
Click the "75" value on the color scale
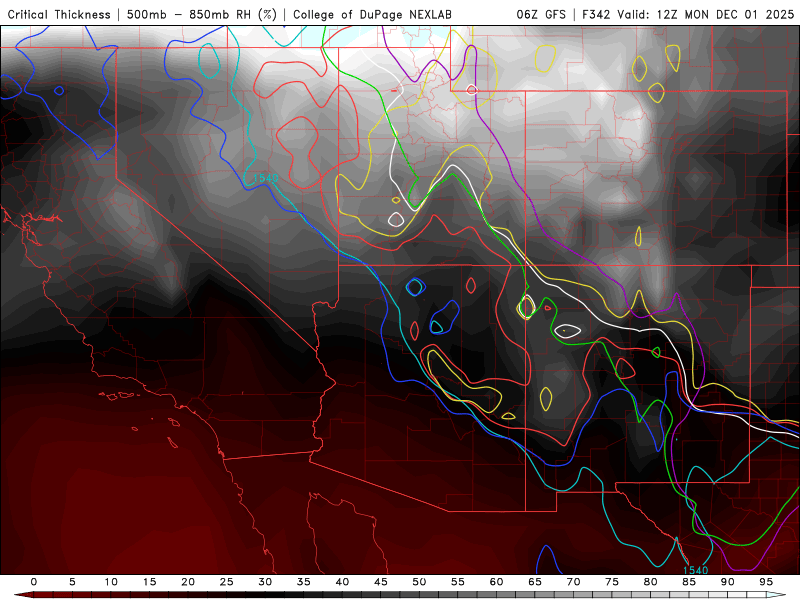coord(612,582)
